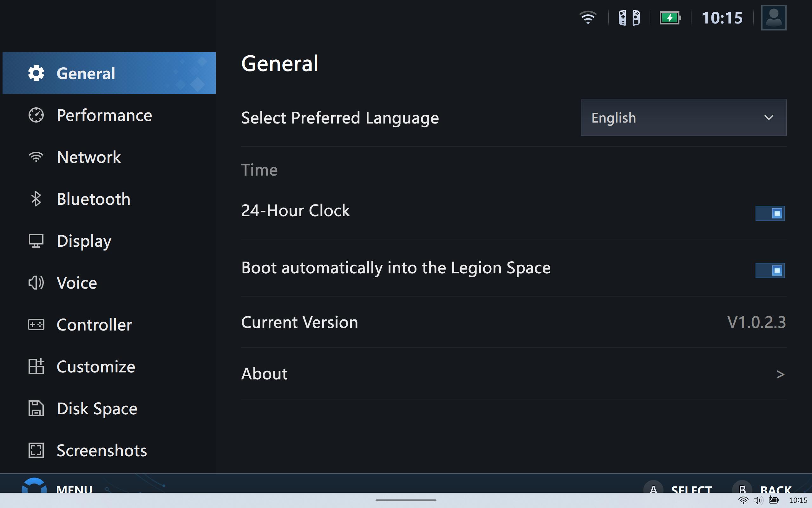Viewport: 812px width, 508px height.
Task: Select the General menu item
Action: tap(109, 73)
